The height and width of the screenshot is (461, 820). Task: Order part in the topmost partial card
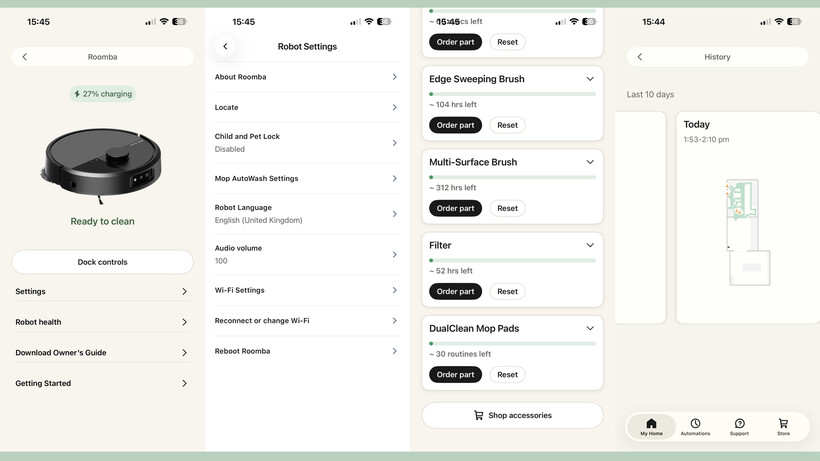[455, 42]
